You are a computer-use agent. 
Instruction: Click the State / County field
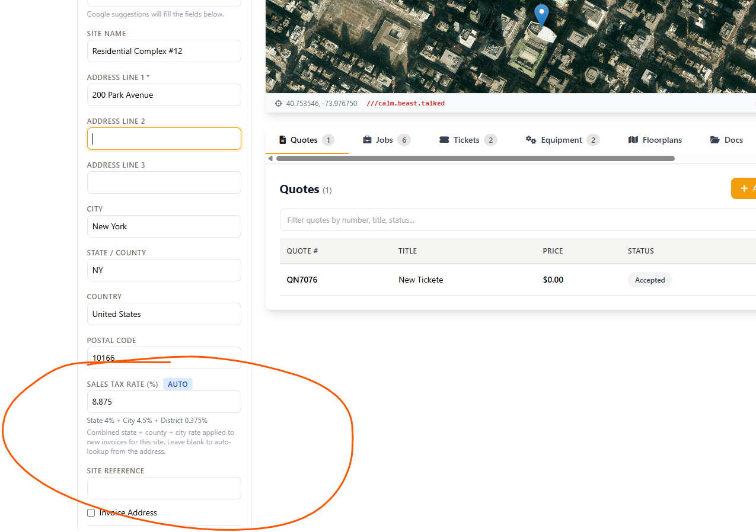click(164, 270)
